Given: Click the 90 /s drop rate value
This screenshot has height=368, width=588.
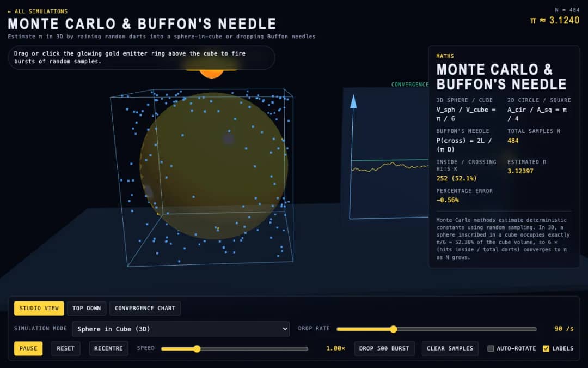Looking at the screenshot, I should (563, 329).
